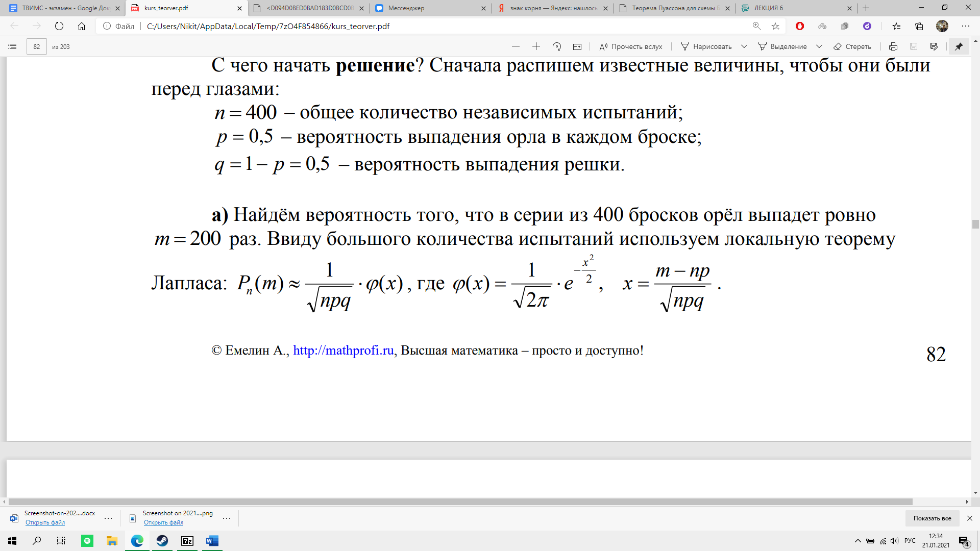
Task: Open the notification center icon
Action: [964, 541]
